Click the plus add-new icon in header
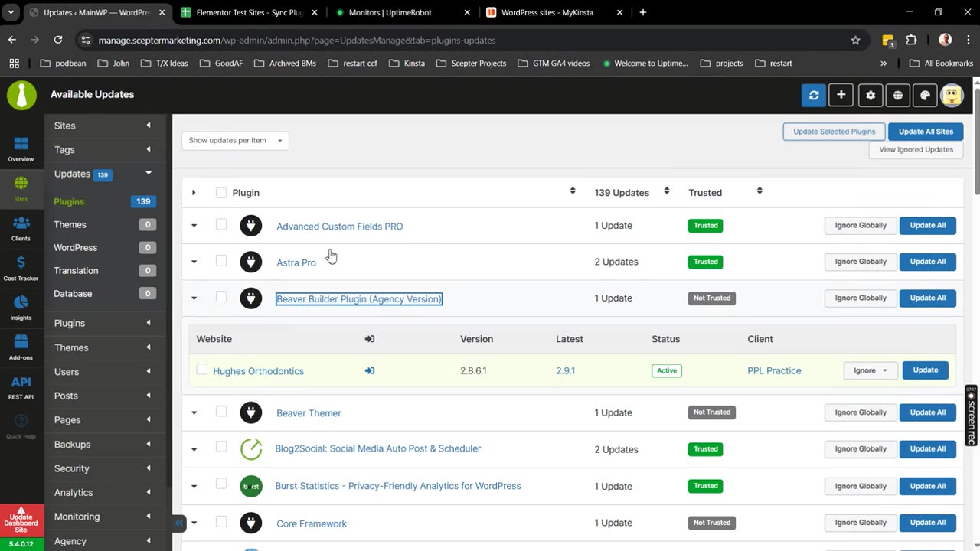 tap(841, 95)
